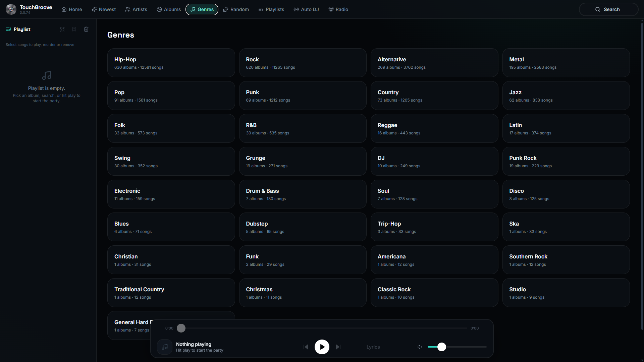Pick a Random album

click(236, 9)
